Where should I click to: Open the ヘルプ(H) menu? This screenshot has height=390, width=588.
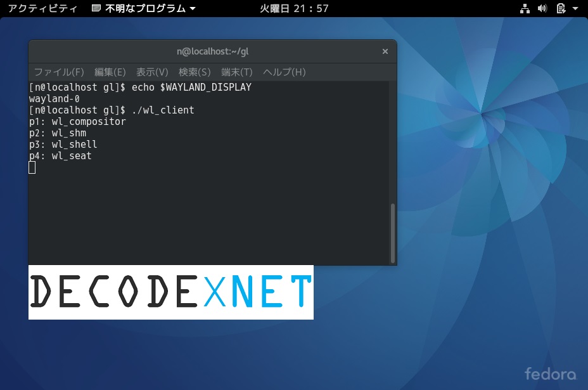coord(284,72)
